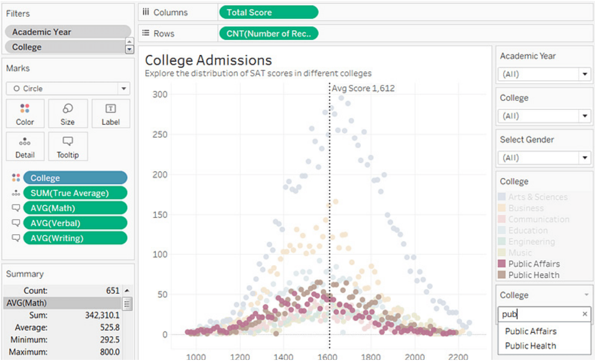The image size is (595, 364).
Task: Select the College color marks pill
Action: 75,178
